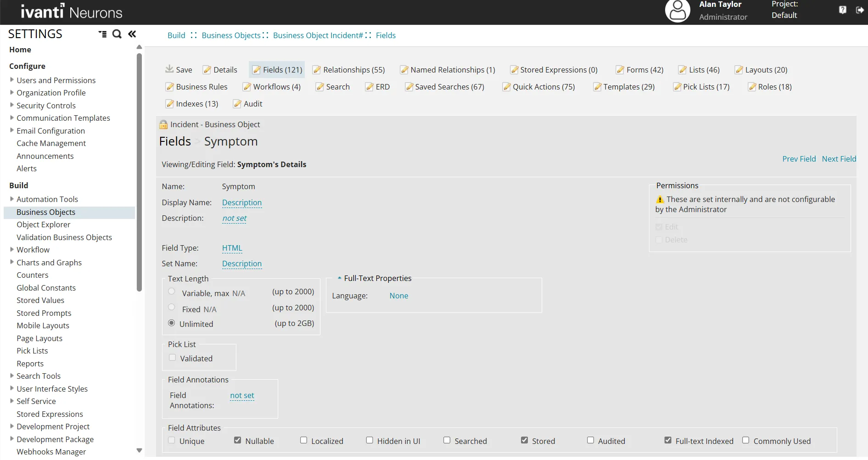Uncheck the Full-text Indexed checkbox

668,440
